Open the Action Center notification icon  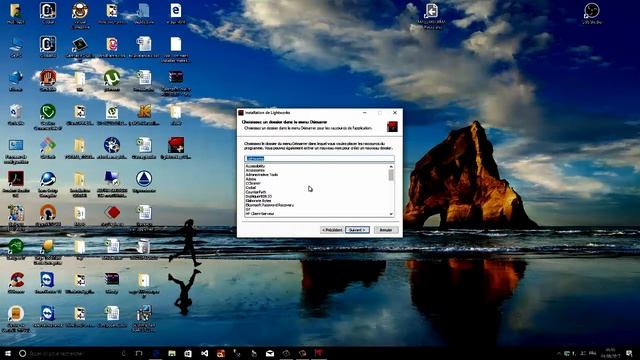[x=629, y=353]
